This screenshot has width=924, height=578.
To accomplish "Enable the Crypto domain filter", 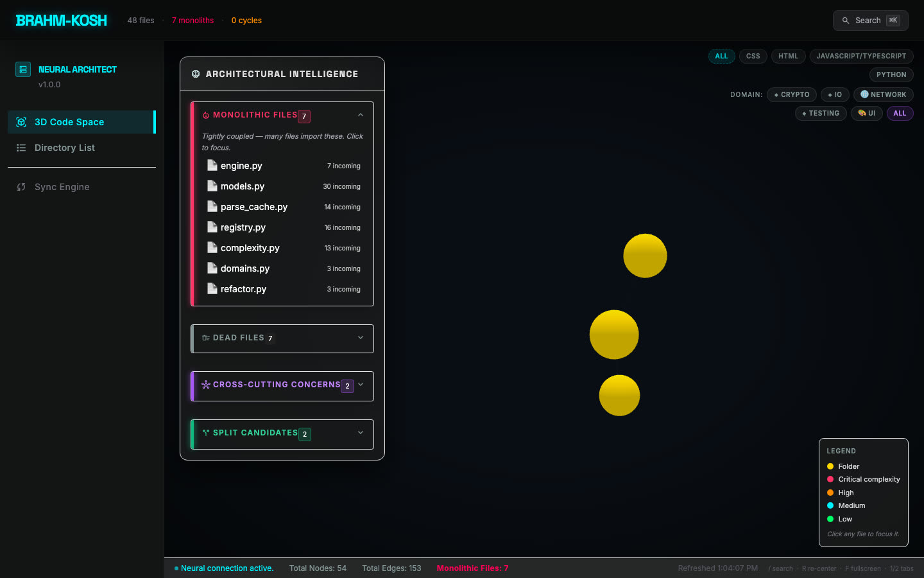I will point(792,95).
